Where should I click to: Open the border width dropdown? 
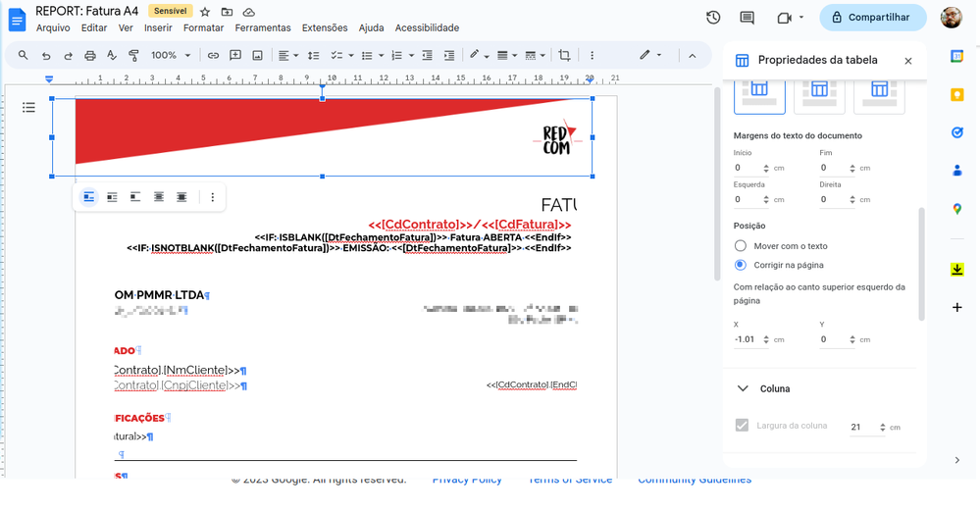click(x=507, y=56)
